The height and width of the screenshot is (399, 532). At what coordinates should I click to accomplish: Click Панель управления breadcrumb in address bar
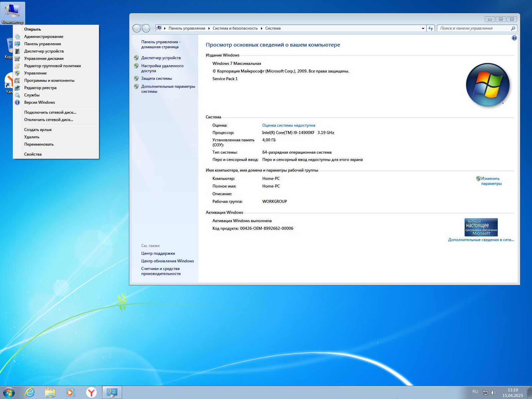click(187, 28)
